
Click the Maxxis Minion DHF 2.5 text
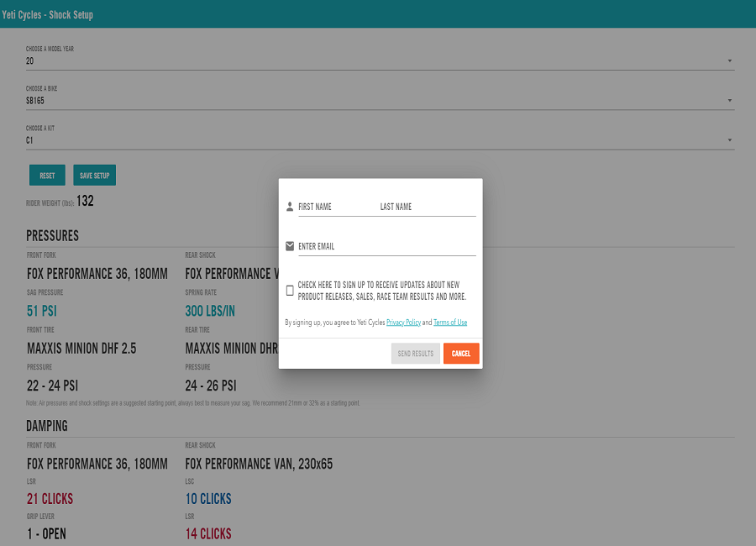tap(81, 349)
